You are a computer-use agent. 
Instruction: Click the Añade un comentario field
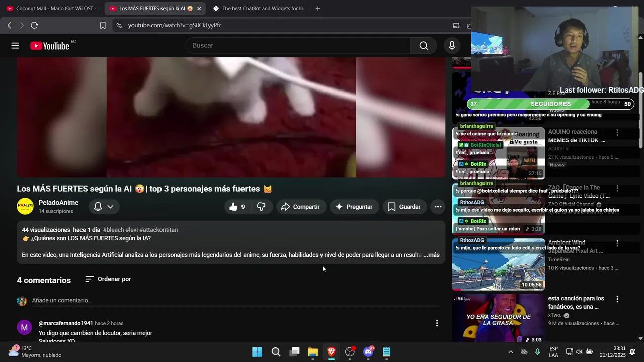click(x=235, y=300)
